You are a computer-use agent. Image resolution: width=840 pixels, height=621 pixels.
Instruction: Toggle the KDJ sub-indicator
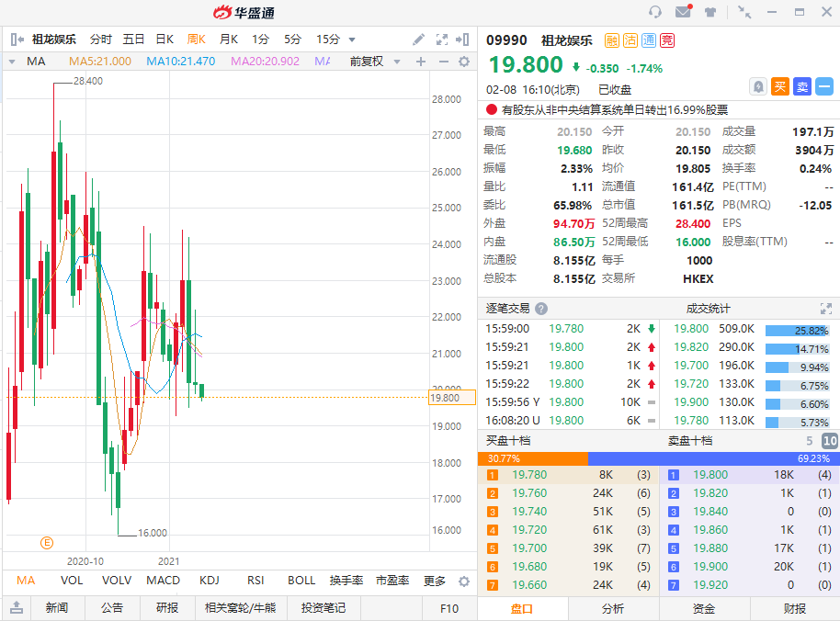(x=209, y=581)
